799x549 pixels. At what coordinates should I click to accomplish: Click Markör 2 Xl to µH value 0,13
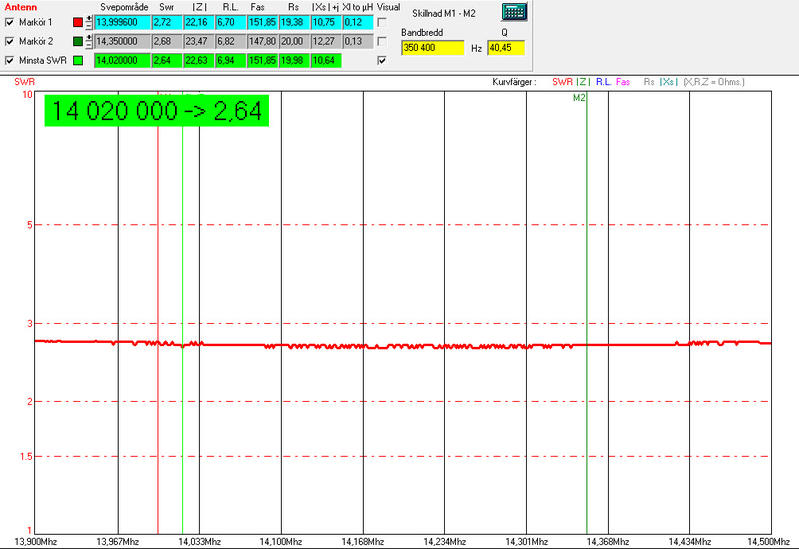[x=358, y=41]
